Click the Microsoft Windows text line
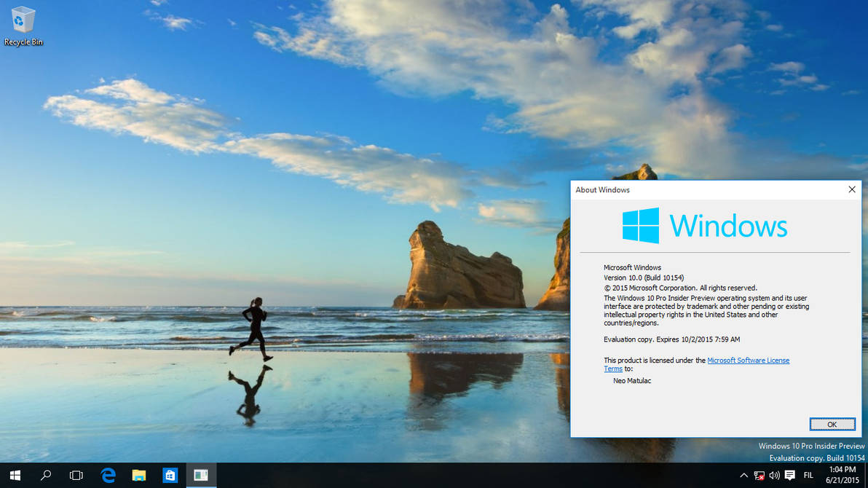Viewport: 868px width, 488px height. (x=632, y=267)
